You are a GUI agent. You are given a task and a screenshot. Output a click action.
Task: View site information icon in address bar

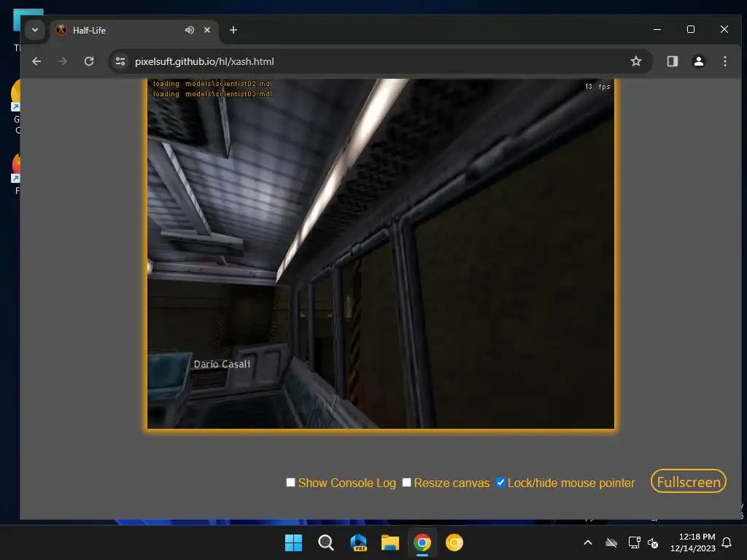120,61
